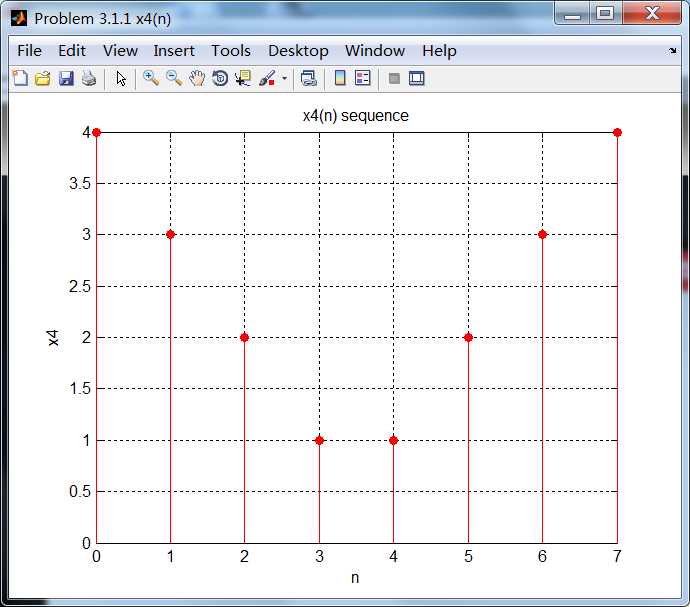The image size is (690, 607).
Task: Insert a colorbar using toolbar icon
Action: coord(340,78)
